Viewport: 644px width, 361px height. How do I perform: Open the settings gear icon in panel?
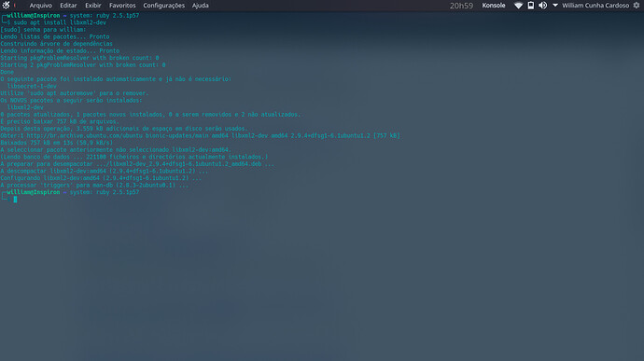click(x=637, y=6)
